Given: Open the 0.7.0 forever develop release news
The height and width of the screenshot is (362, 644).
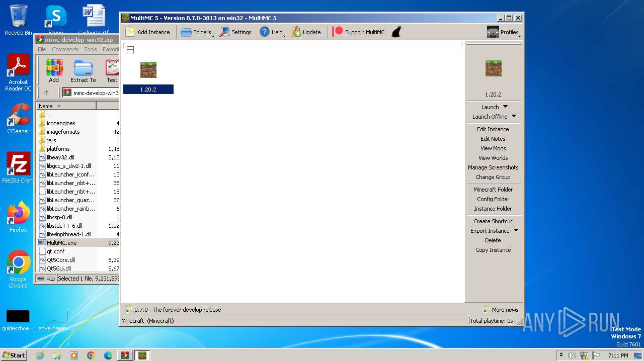Looking at the screenshot, I should click(174, 310).
